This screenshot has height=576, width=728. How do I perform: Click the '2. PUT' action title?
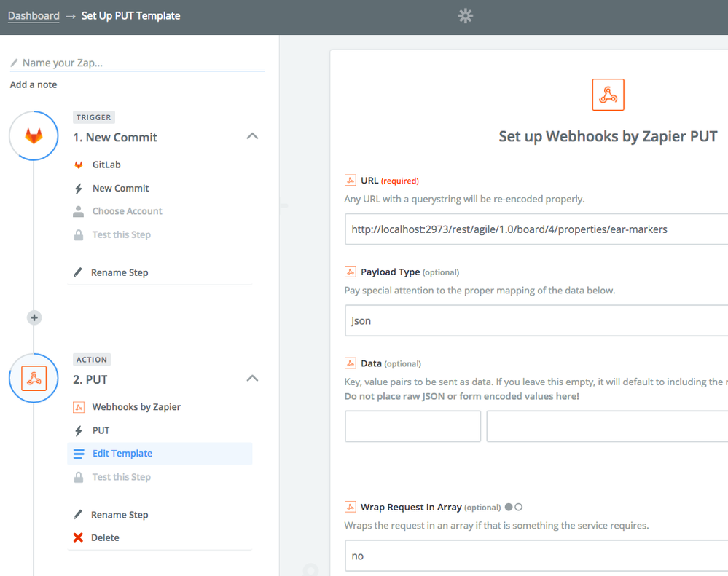pyautogui.click(x=90, y=380)
